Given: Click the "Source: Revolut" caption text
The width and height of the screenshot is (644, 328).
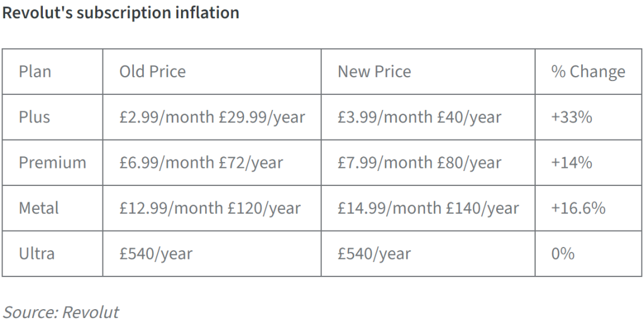Looking at the screenshot, I should (61, 312).
